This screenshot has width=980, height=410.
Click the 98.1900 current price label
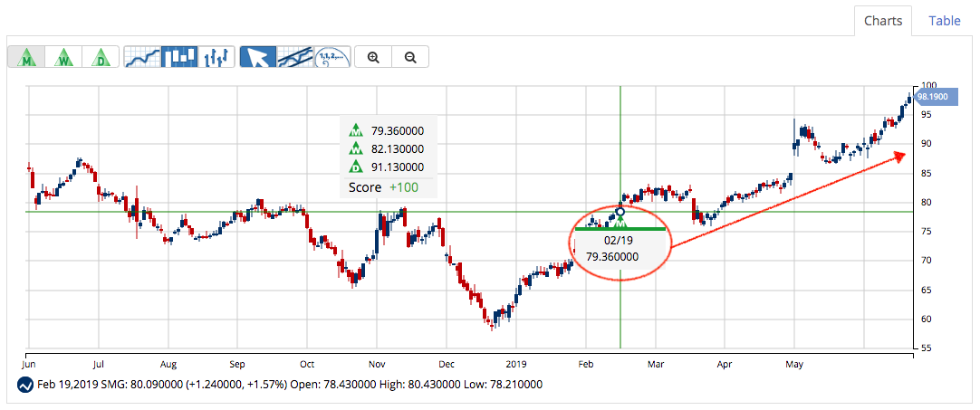coord(932,96)
